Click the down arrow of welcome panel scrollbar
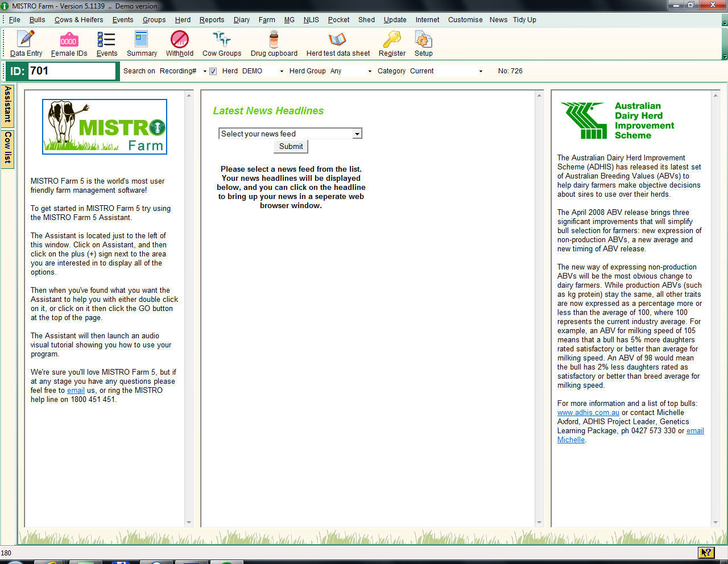The height and width of the screenshot is (564, 728). 189,522
